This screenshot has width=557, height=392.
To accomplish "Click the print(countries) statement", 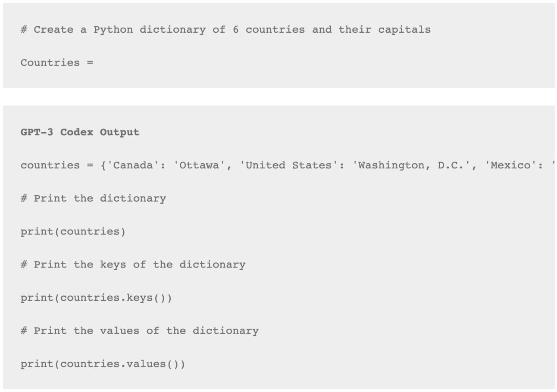I will pos(73,232).
